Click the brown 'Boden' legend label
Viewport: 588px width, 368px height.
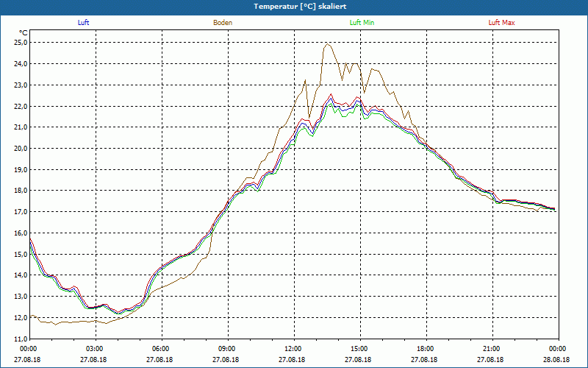pos(223,23)
